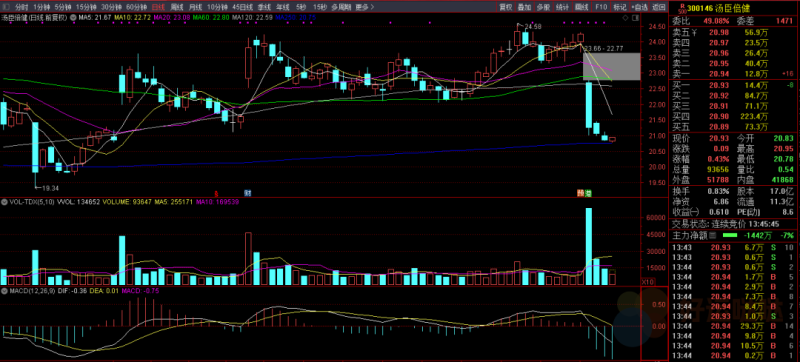Click the red event marker below the chart

coord(216,193)
